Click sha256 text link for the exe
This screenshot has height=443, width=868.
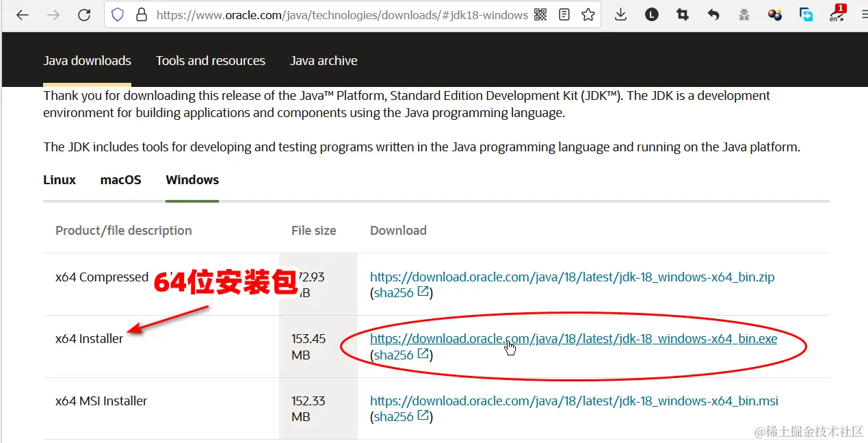[394, 355]
